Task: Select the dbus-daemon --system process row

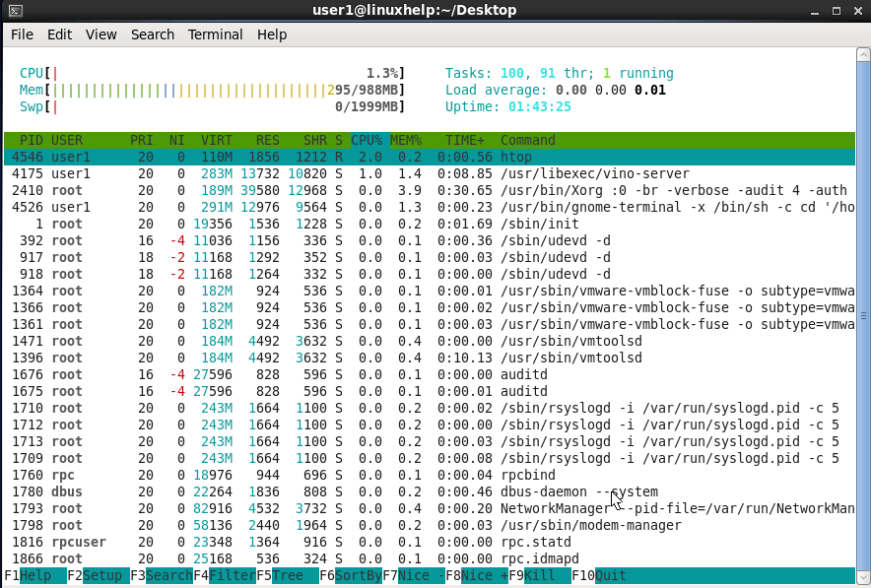Action: tap(430, 491)
